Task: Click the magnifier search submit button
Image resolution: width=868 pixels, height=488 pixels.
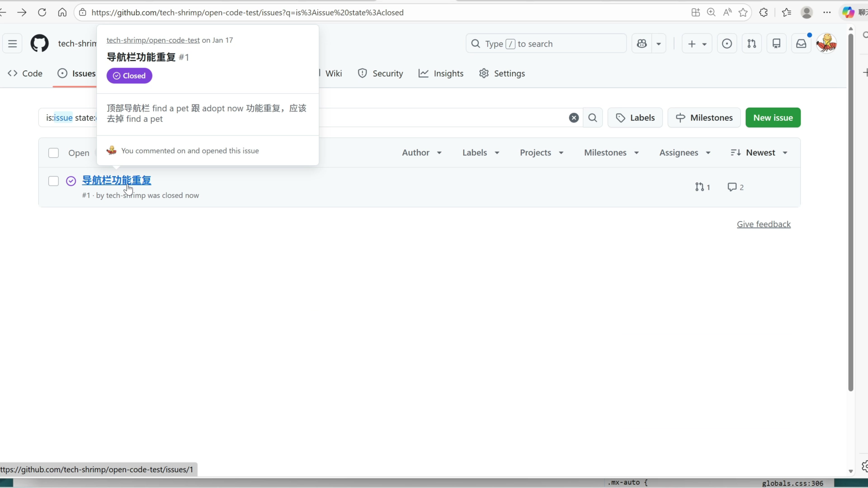Action: point(592,117)
